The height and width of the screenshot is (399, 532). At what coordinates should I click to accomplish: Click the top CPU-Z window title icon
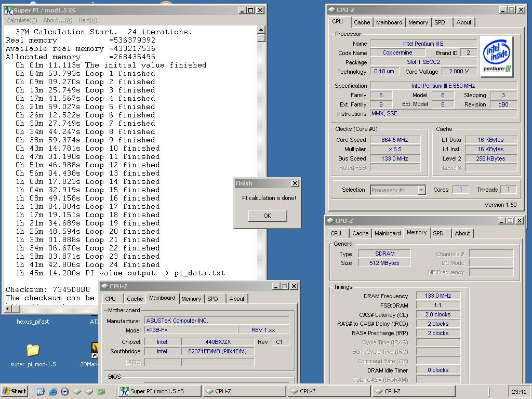[x=331, y=10]
